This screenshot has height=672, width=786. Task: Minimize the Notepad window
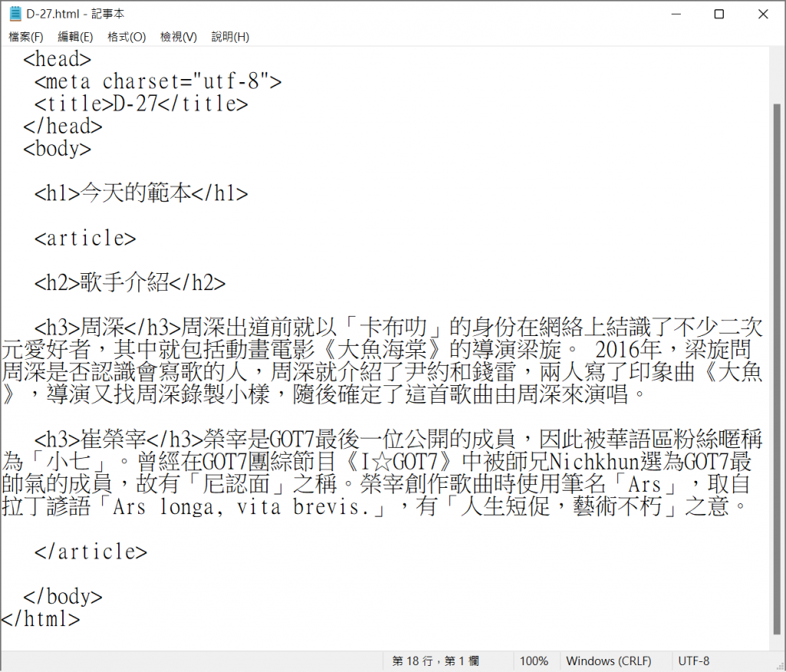pos(675,14)
